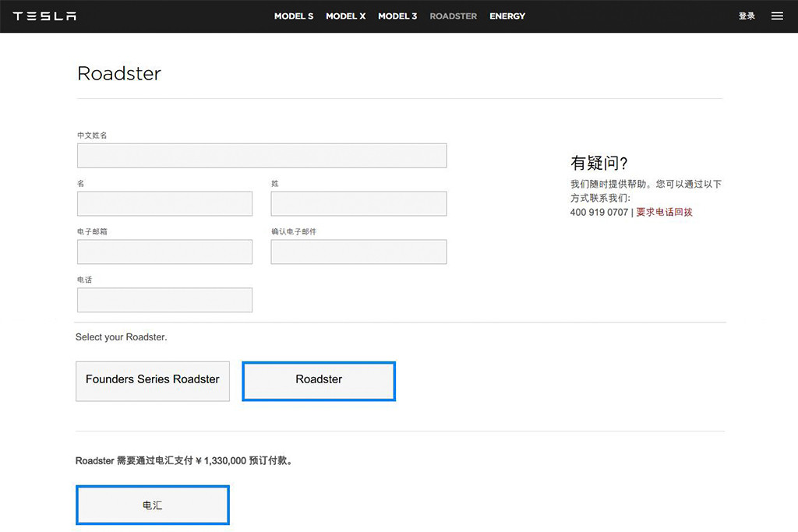This screenshot has width=798, height=532.
Task: Select the 电汇 wire transfer button
Action: click(x=153, y=505)
